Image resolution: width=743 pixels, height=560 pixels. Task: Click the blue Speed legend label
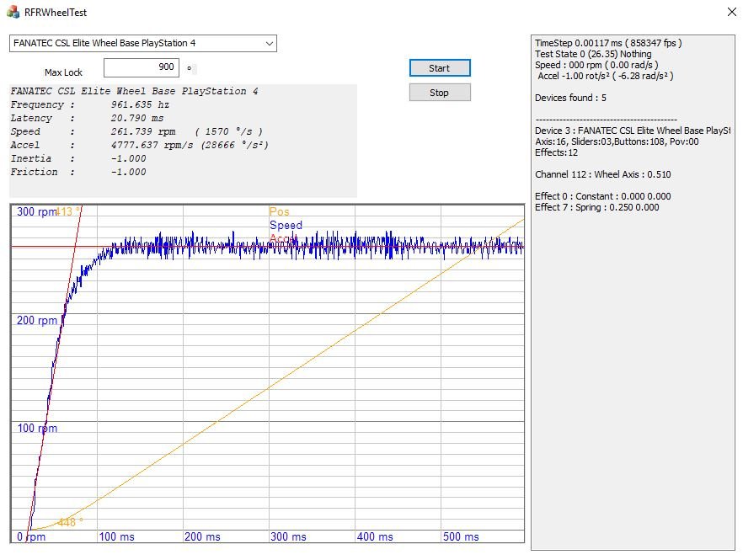click(286, 226)
